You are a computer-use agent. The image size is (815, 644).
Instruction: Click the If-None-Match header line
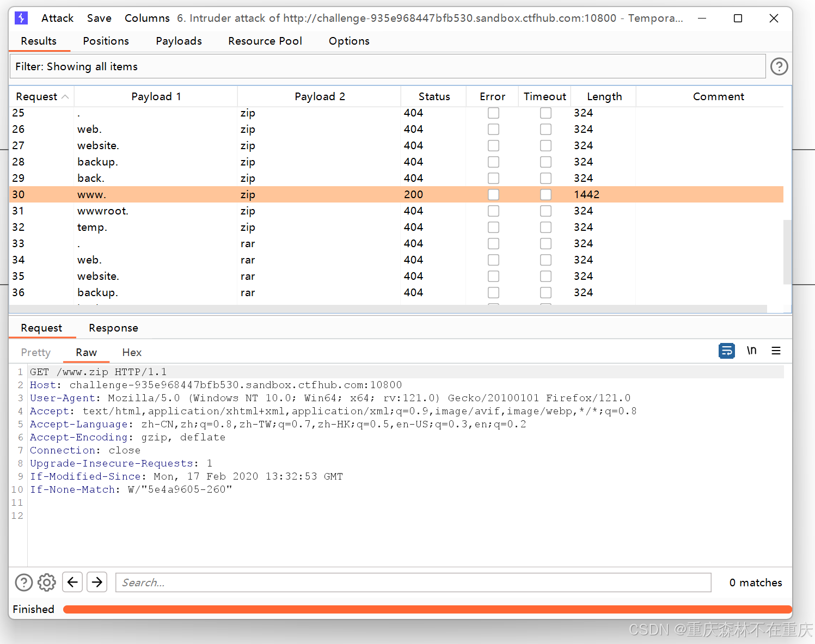[131, 489]
